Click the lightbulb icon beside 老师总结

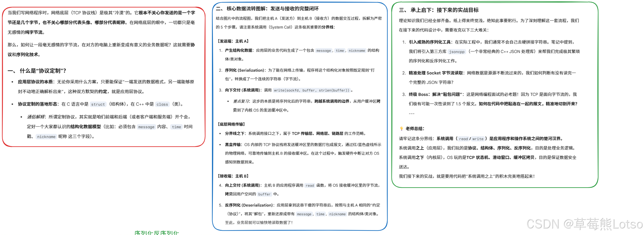401,129
